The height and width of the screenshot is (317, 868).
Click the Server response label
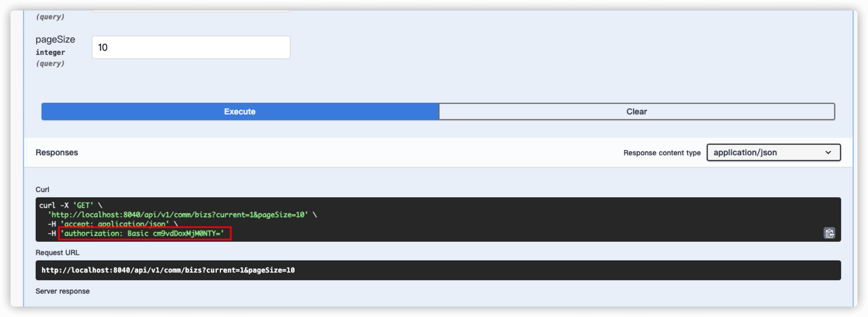click(63, 291)
